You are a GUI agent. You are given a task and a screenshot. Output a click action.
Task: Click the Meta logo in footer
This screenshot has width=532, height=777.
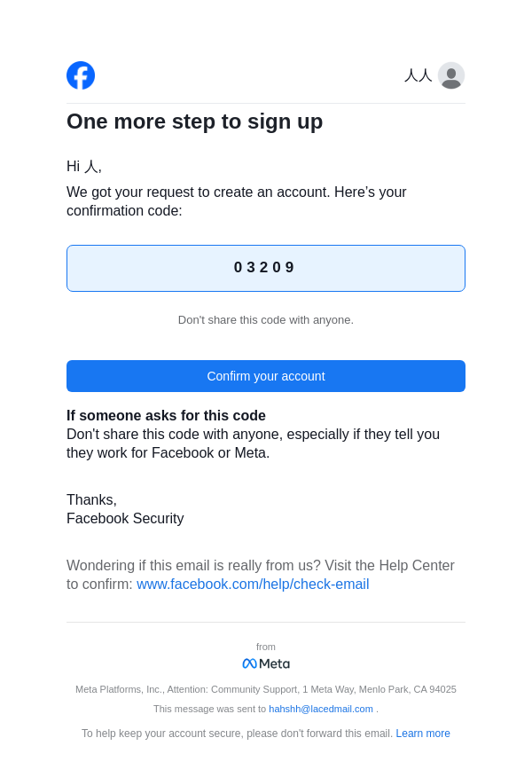266,663
